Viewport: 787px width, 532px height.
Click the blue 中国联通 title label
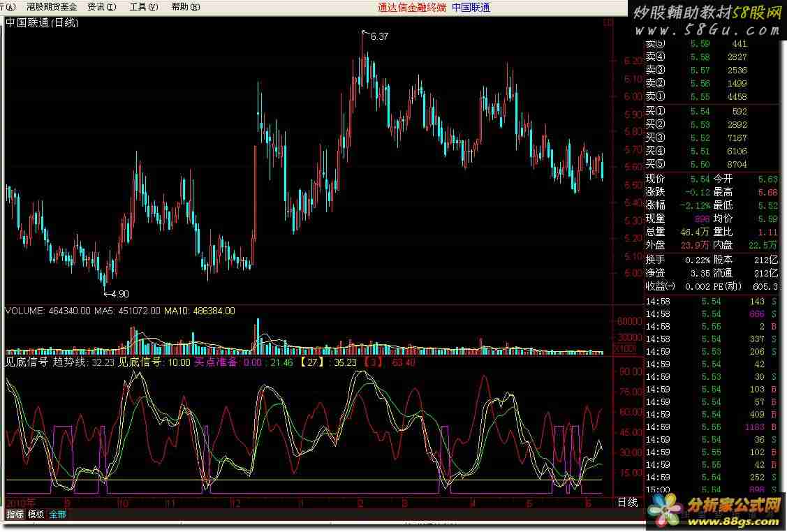pos(471,8)
